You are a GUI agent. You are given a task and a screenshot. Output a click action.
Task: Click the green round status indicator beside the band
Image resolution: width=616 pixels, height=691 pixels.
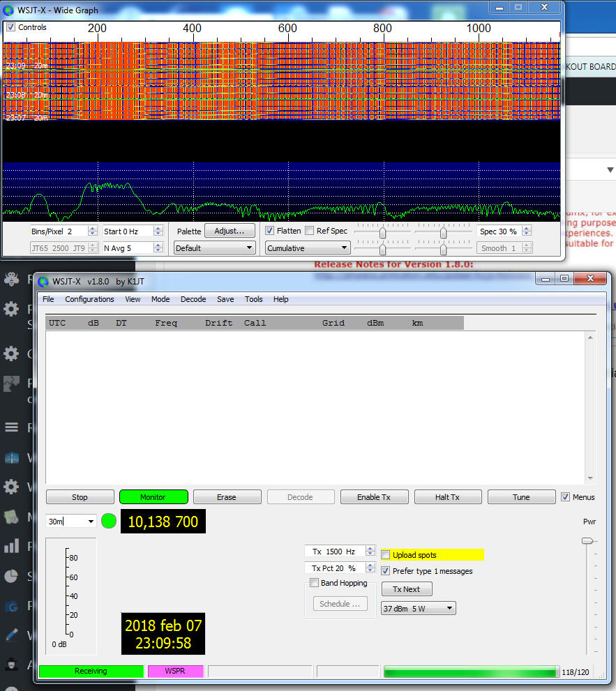[108, 521]
